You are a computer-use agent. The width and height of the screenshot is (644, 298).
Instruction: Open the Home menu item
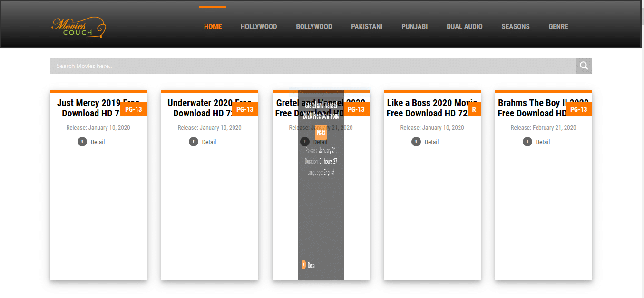pyautogui.click(x=213, y=27)
